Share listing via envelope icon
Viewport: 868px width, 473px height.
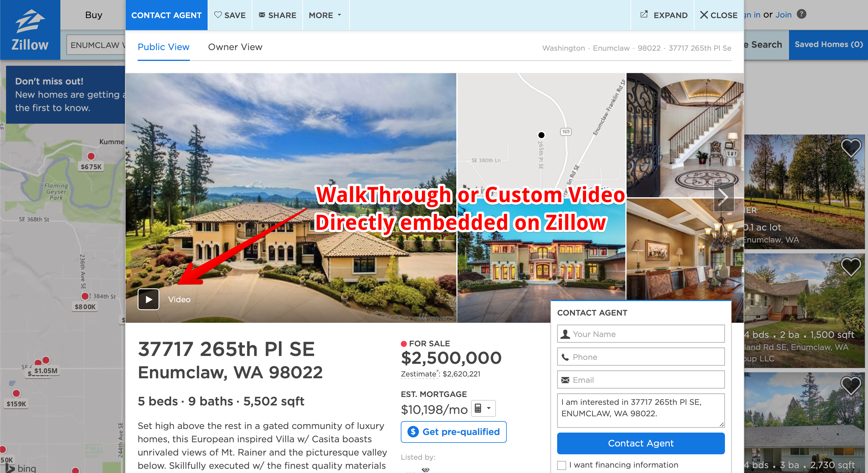coord(277,15)
